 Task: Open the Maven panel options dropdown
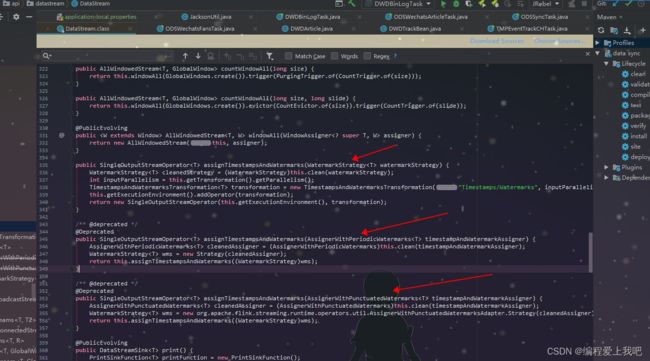coord(621,17)
